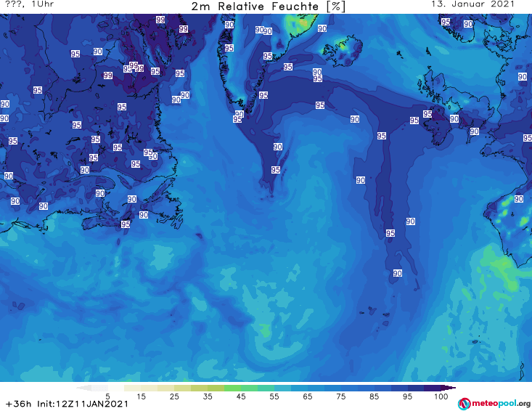The height and width of the screenshot is (411, 532).
Task: Select the title "2m Relative Feuchte [%]"
Action: (268, 7)
